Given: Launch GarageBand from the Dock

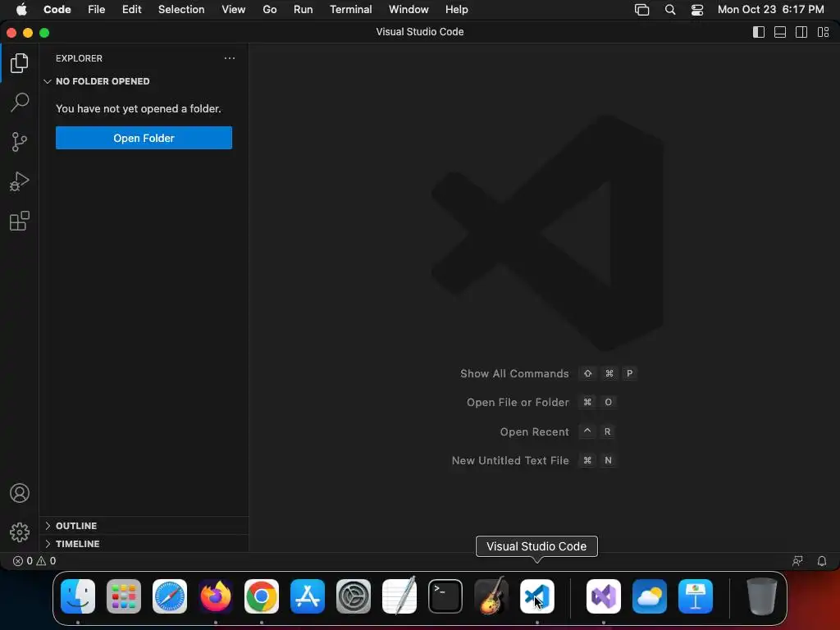Looking at the screenshot, I should point(491,596).
